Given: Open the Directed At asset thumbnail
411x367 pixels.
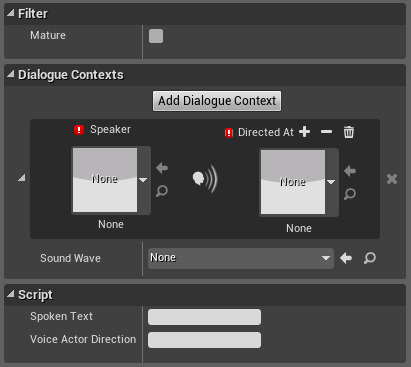Looking at the screenshot, I should click(293, 182).
